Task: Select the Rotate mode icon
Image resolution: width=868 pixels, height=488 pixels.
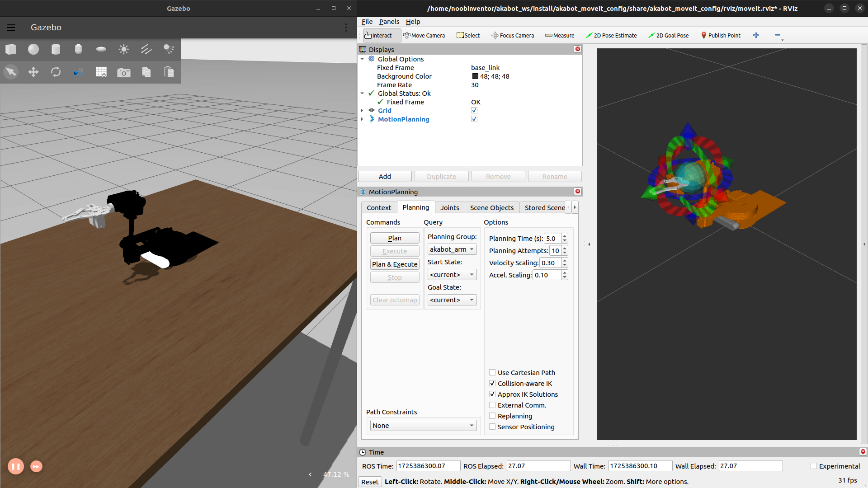Action: click(56, 72)
